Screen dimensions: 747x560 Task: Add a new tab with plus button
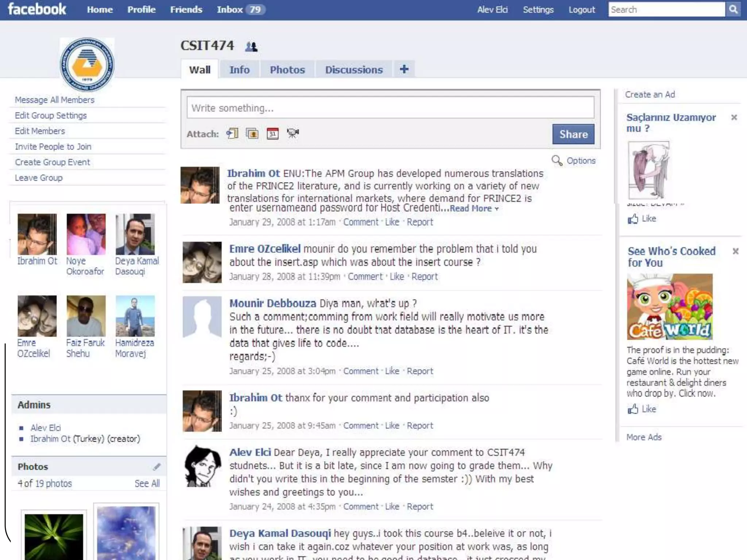[404, 69]
